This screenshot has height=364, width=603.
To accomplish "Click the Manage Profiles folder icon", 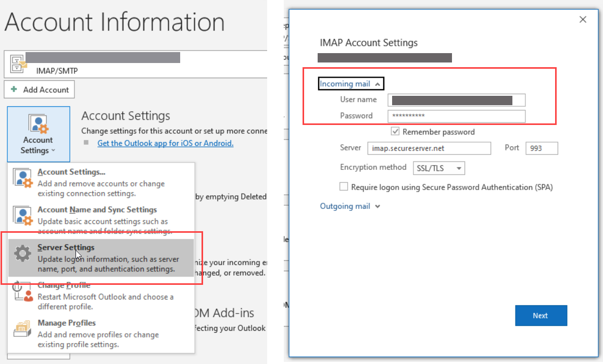I will [22, 329].
